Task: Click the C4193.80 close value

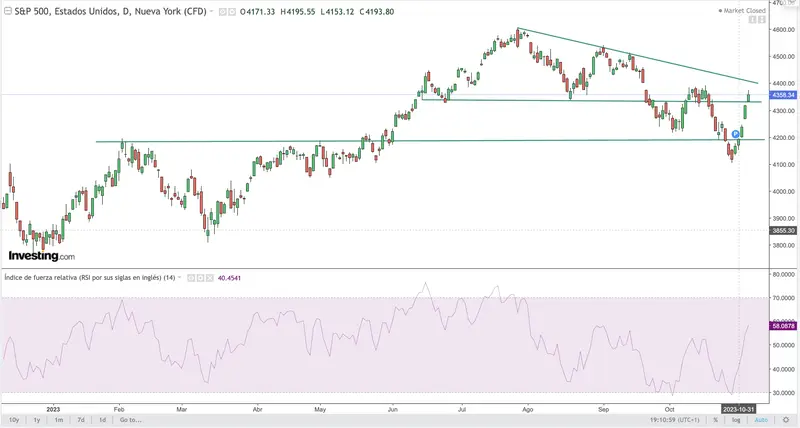Action: 377,12
